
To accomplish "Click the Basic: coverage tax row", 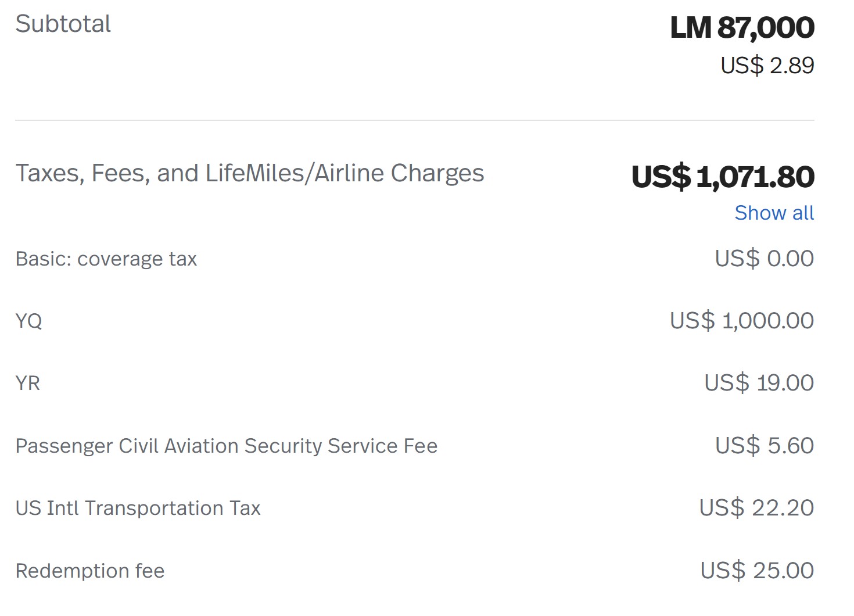I will [x=415, y=259].
